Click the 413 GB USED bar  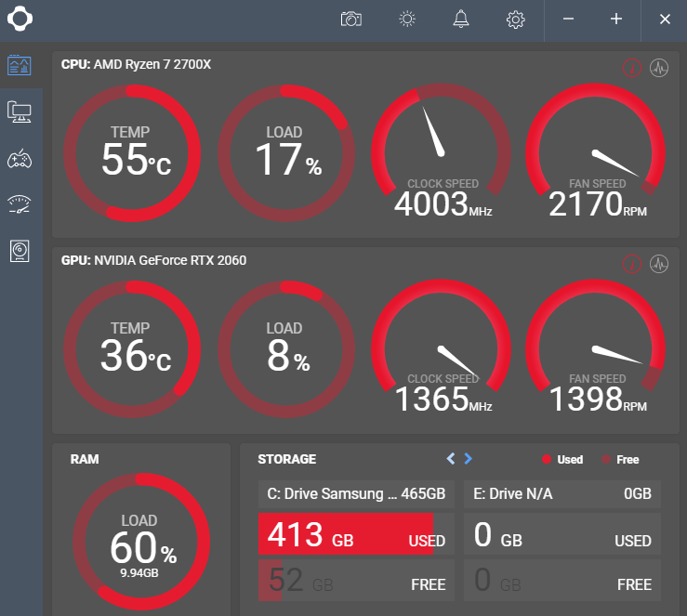(356, 533)
